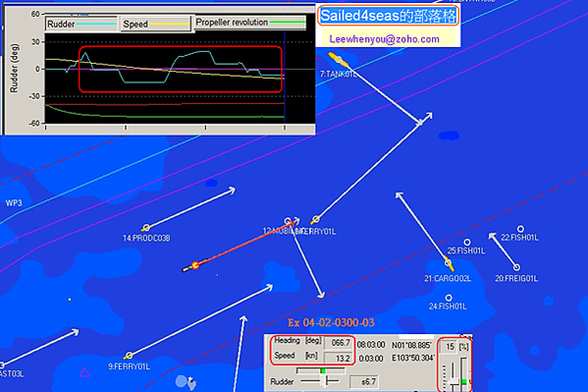Open the Sailed4seas blog title link
Image resolution: width=588 pixels, height=392 pixels.
[x=388, y=16]
